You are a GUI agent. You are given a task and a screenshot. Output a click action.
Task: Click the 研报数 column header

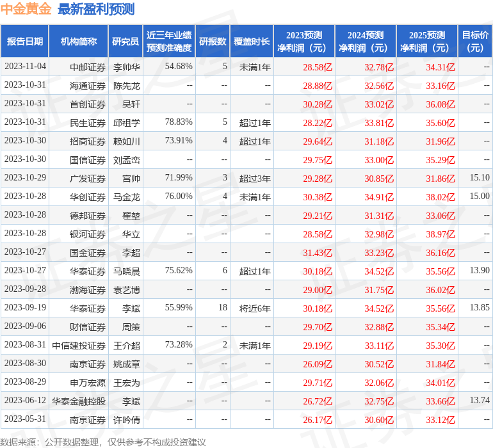213,41
